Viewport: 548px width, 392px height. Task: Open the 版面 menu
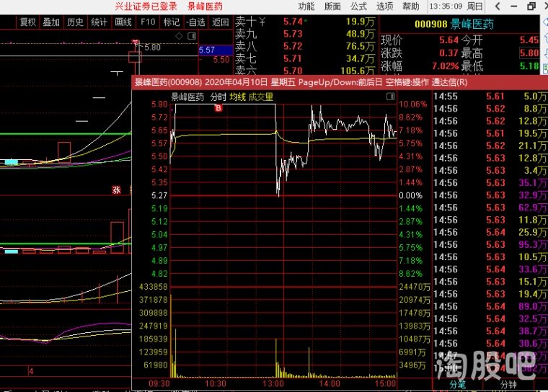tap(332, 6)
